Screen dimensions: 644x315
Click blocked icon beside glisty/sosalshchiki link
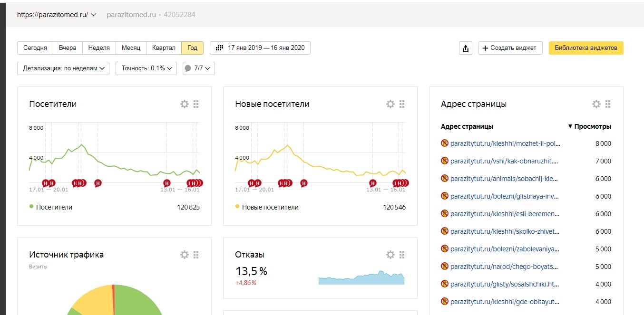(445, 284)
